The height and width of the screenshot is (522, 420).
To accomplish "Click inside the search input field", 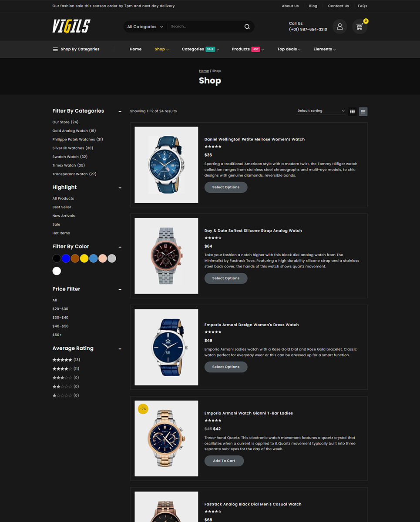I will pyautogui.click(x=205, y=27).
